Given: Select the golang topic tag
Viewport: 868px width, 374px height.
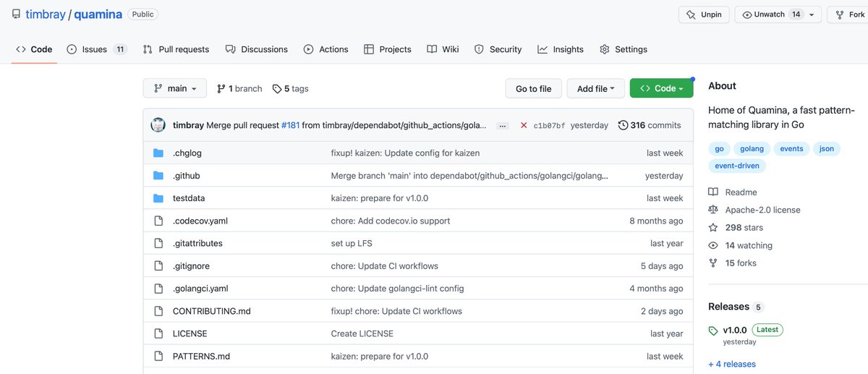Looking at the screenshot, I should point(752,148).
